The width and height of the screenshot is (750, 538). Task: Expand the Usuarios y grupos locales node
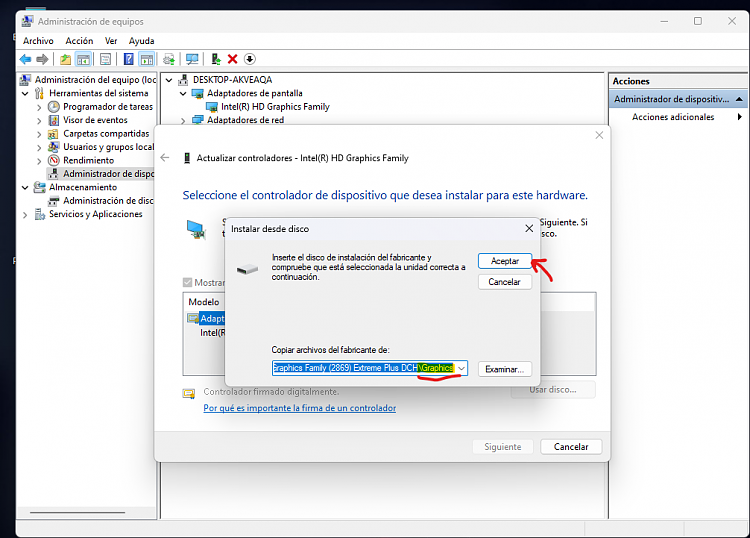39,148
